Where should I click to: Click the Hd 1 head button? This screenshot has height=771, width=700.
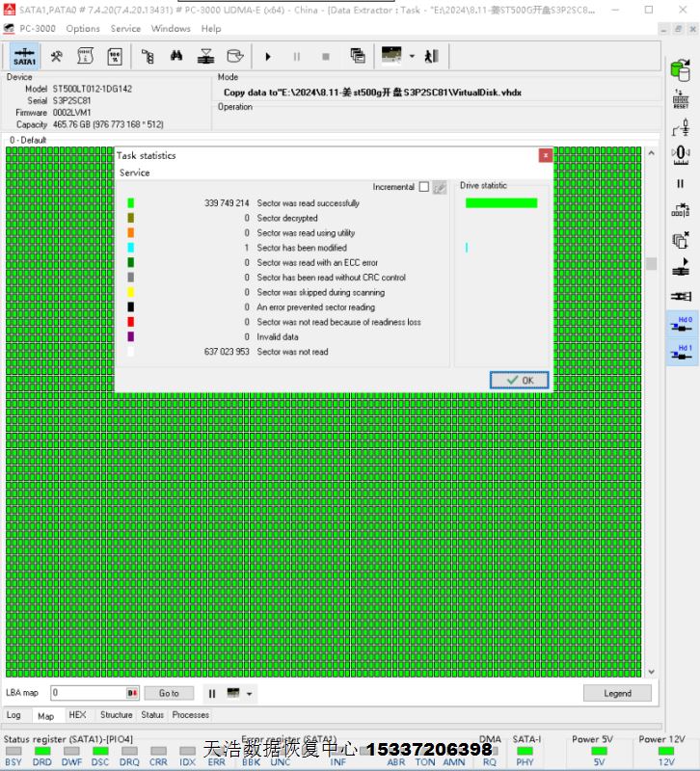[x=681, y=352]
